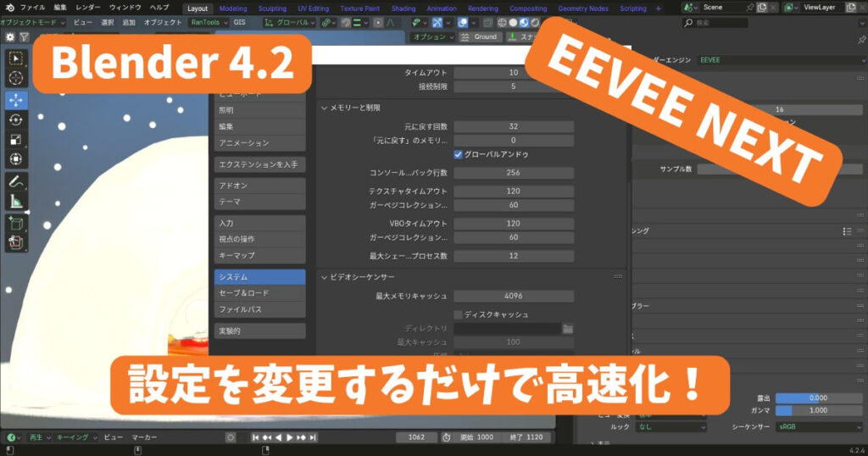The width and height of the screenshot is (868, 456).
Task: Open セーブ&ロード preferences section
Action: pos(259,292)
